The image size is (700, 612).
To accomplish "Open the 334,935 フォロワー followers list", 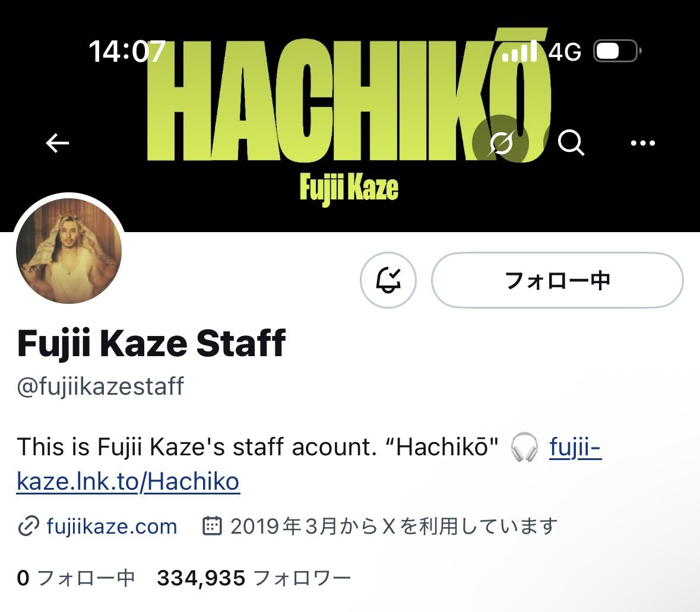I will 254,578.
